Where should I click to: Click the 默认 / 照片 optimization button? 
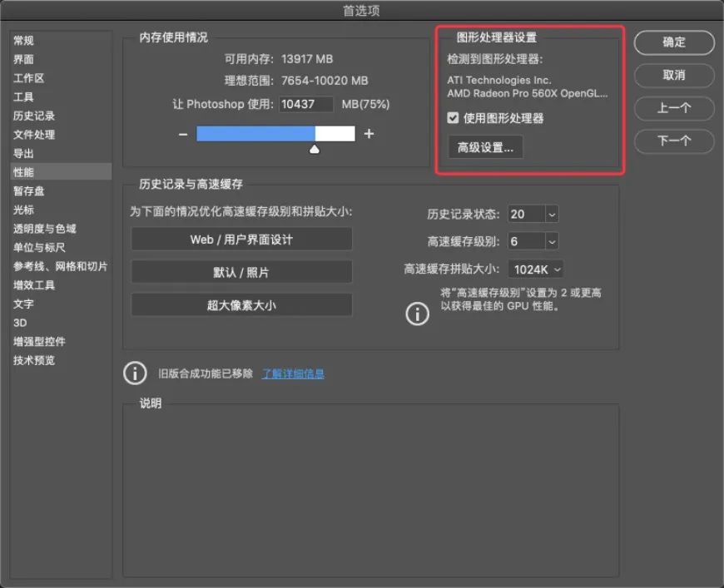coord(241,272)
